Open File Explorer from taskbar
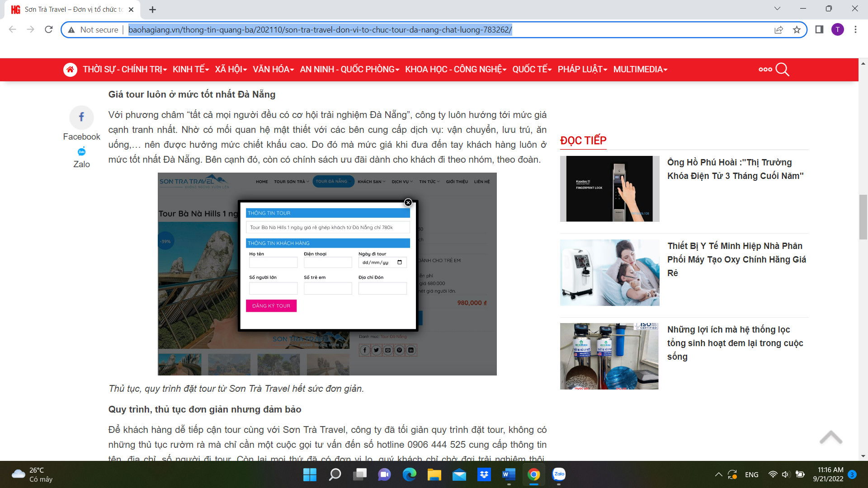The height and width of the screenshot is (488, 868). [434, 474]
